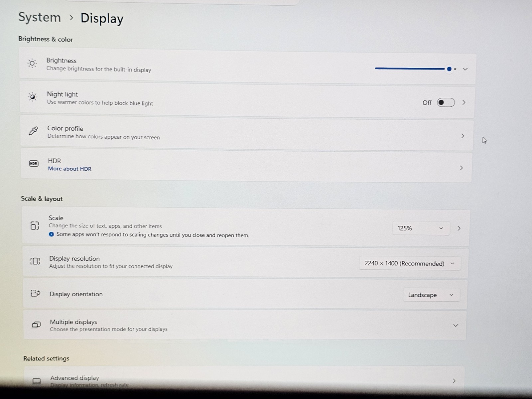Open the Display resolution dropdown
Image resolution: width=532 pixels, height=399 pixels.
410,263
